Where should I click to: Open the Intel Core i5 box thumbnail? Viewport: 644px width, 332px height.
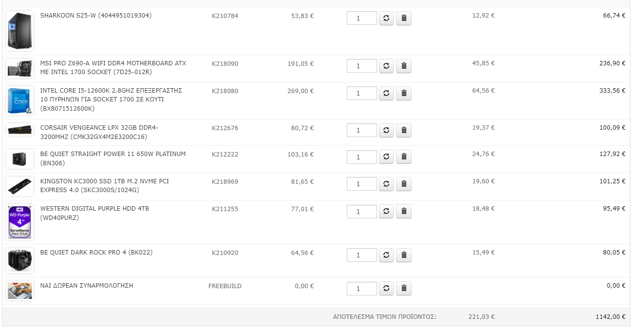click(x=20, y=100)
